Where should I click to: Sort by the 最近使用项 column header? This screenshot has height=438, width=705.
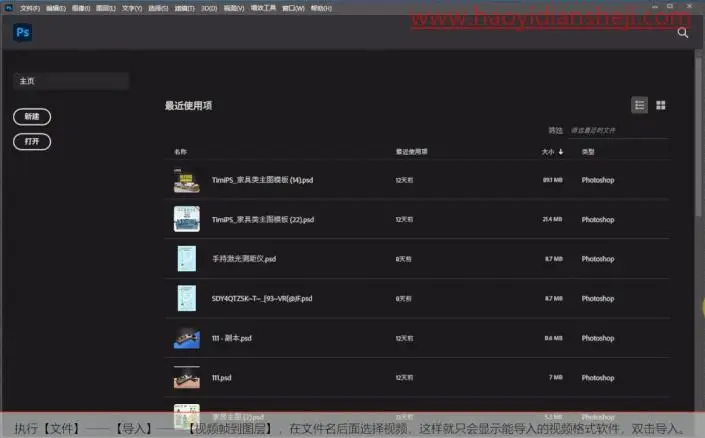(x=411, y=152)
